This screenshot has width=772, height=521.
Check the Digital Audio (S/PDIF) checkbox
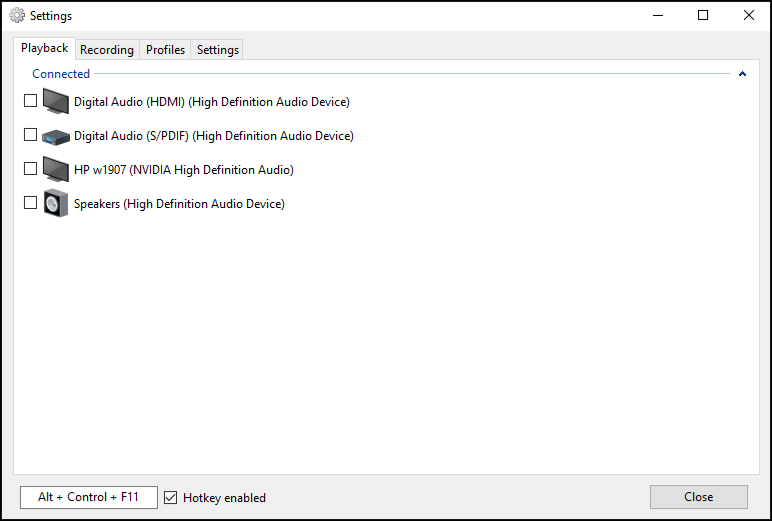31,134
